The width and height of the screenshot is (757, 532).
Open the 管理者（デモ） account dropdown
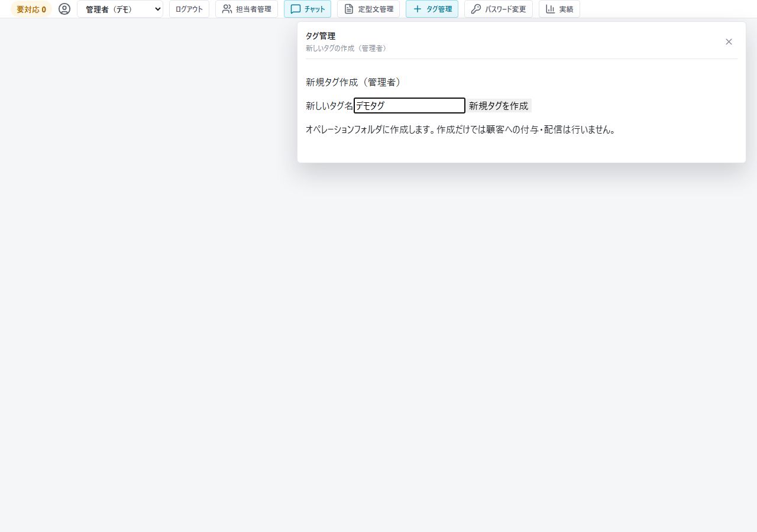point(120,9)
